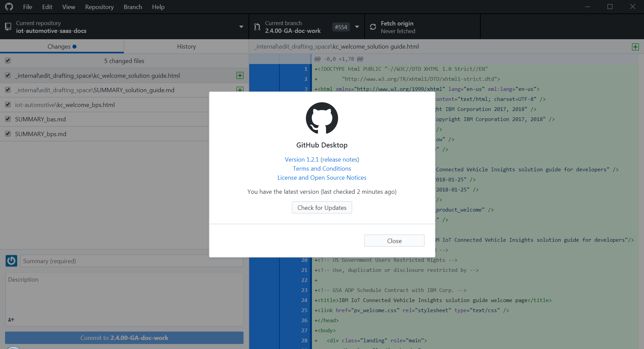Screen dimensions: 644x349
Task: Click the file path in diff header
Action: [x=336, y=47]
